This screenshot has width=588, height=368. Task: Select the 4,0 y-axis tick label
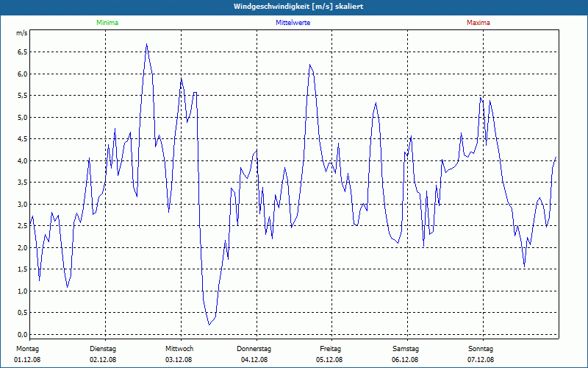click(x=22, y=160)
